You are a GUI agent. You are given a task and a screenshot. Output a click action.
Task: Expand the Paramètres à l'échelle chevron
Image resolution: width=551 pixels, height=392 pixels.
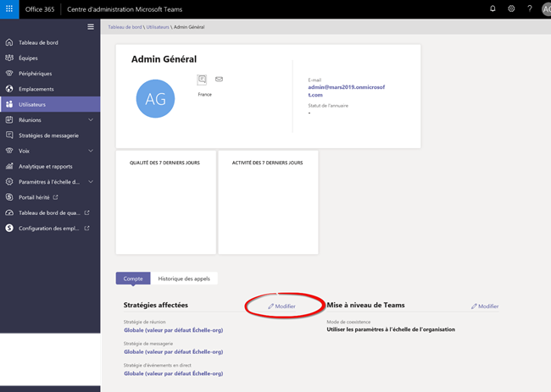[91, 181]
